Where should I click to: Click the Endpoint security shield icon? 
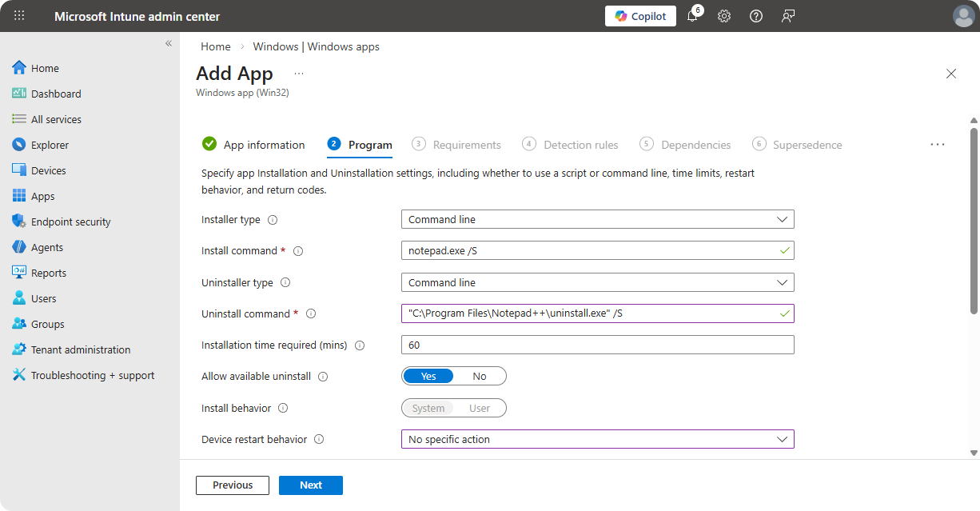pyautogui.click(x=19, y=222)
